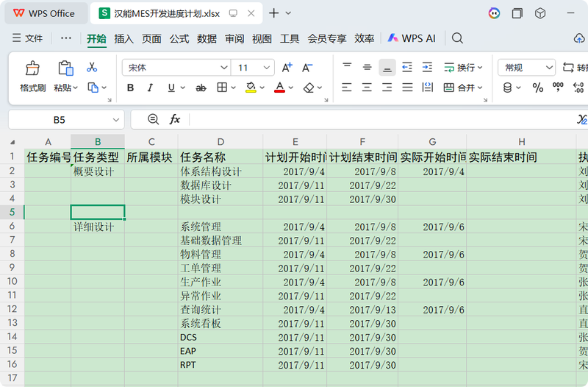Align cell content to middle vertically

coord(367,67)
